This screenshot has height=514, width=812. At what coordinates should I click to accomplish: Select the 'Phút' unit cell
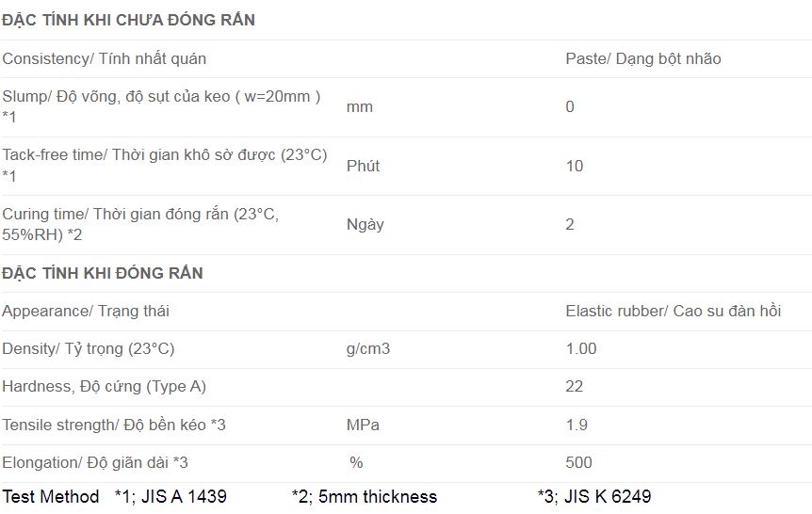point(364,166)
